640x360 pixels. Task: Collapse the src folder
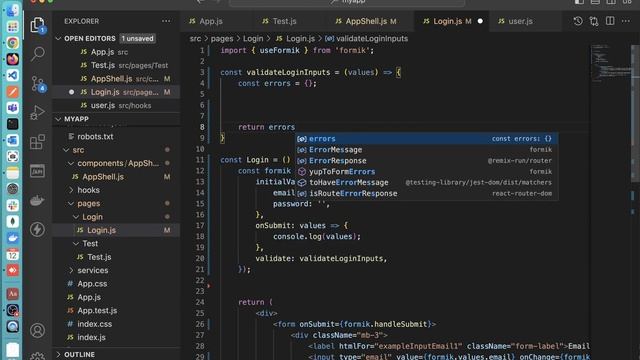66,150
